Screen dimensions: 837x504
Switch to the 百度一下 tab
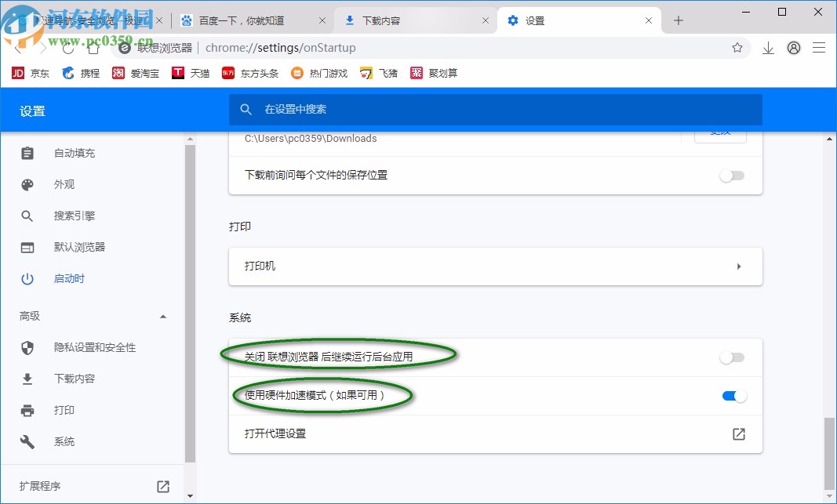(243, 20)
